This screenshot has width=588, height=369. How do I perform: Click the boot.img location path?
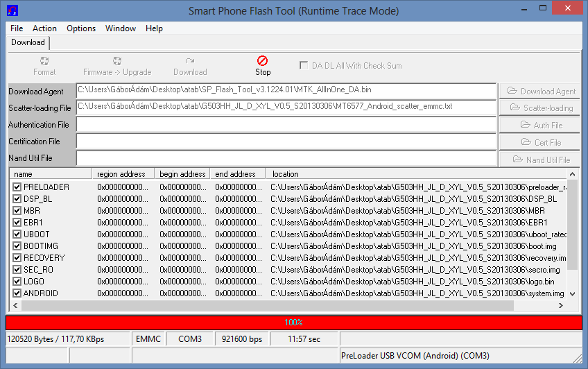[x=414, y=246]
